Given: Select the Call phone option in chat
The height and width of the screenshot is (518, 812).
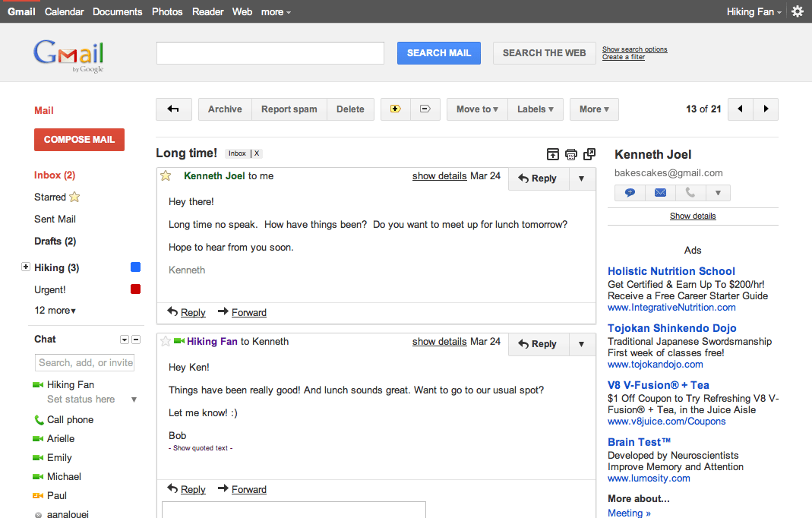Looking at the screenshot, I should (x=70, y=419).
